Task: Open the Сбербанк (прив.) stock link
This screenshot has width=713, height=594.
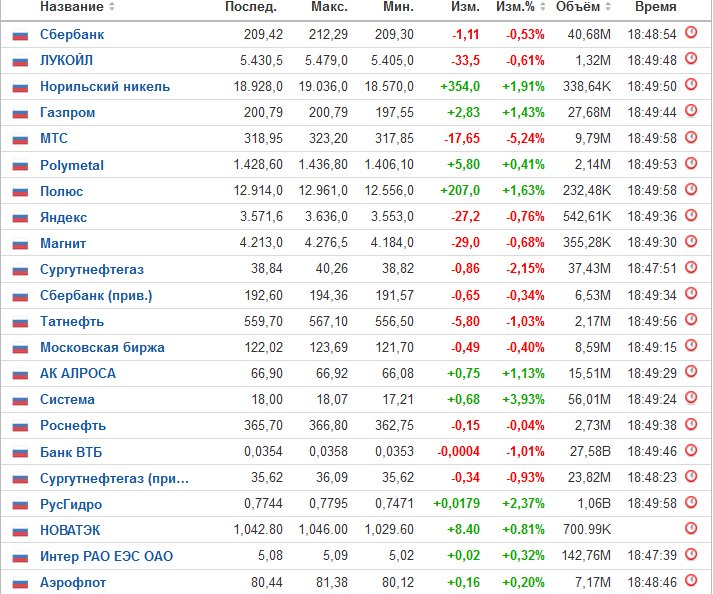Action: pyautogui.click(x=96, y=296)
